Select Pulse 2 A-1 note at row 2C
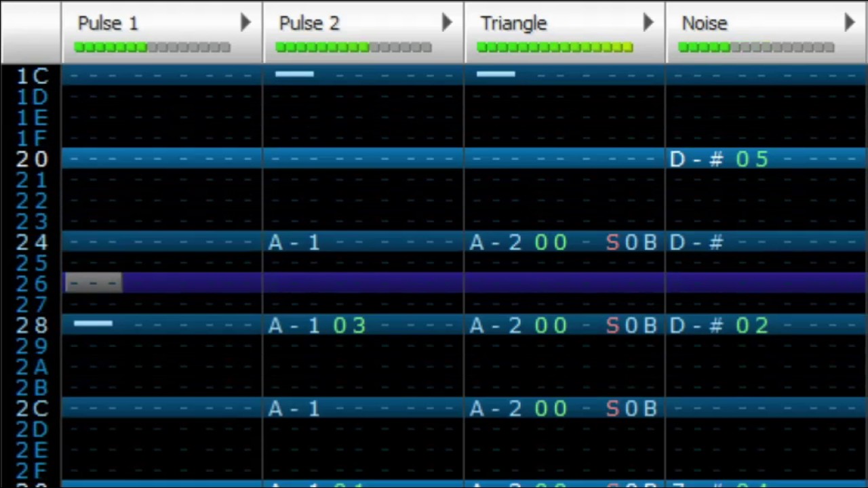The height and width of the screenshot is (488, 868). click(x=294, y=409)
